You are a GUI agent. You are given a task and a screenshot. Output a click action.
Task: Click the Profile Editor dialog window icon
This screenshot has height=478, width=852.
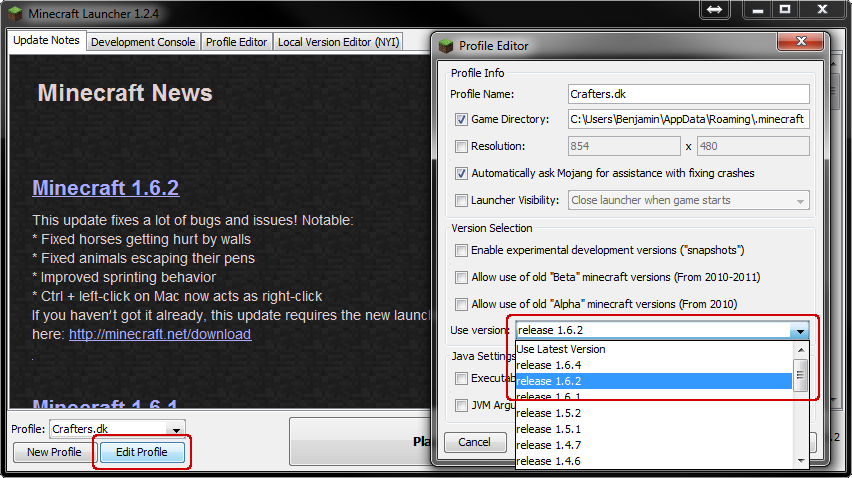click(x=446, y=45)
